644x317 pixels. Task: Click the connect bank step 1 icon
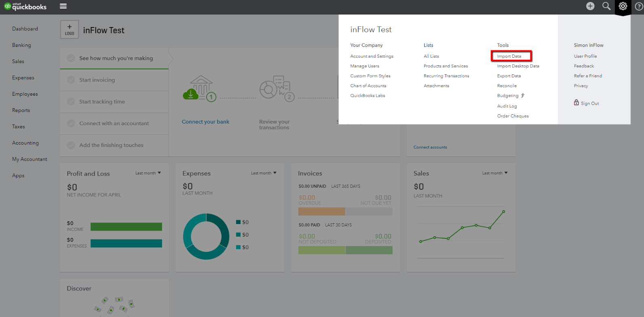tap(199, 88)
